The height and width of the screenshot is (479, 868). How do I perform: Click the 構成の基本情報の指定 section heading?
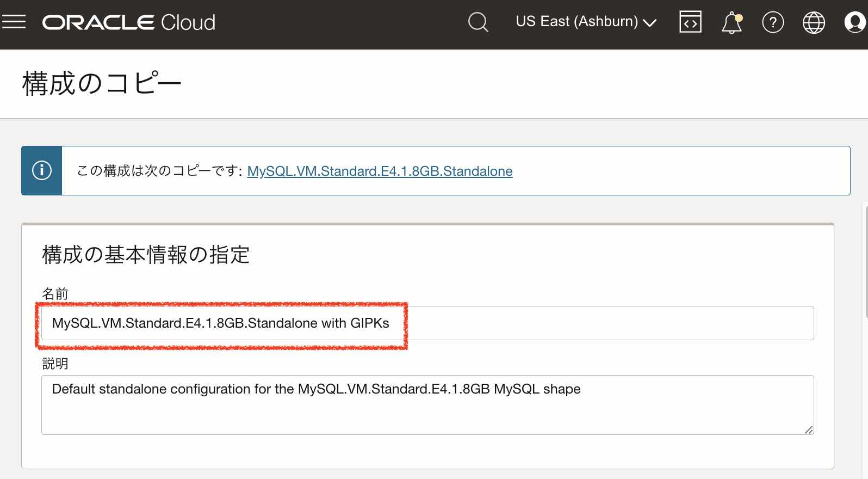coord(146,255)
